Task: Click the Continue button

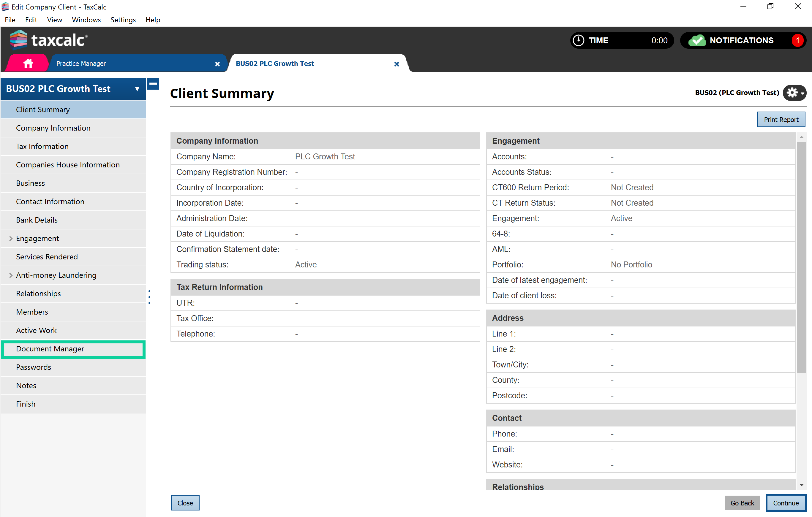Action: point(786,503)
